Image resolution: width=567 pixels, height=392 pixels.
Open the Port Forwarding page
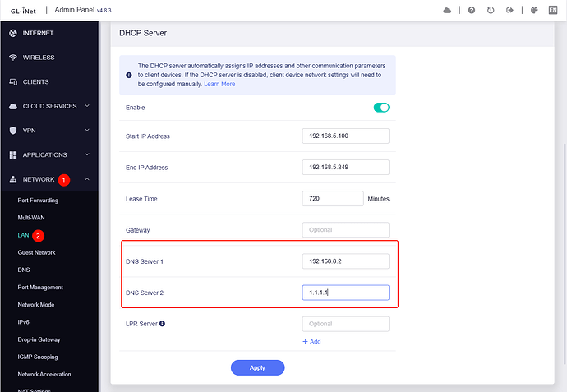click(38, 200)
